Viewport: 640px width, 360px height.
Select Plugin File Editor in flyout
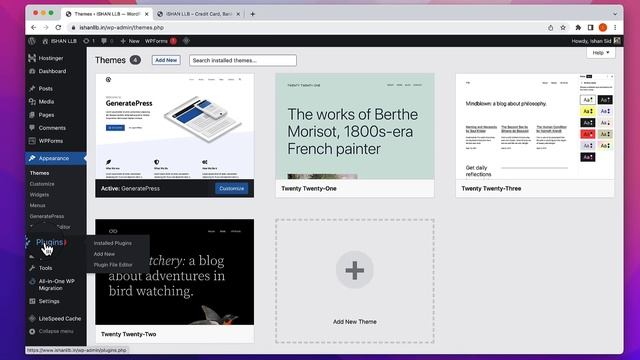pyautogui.click(x=113, y=265)
